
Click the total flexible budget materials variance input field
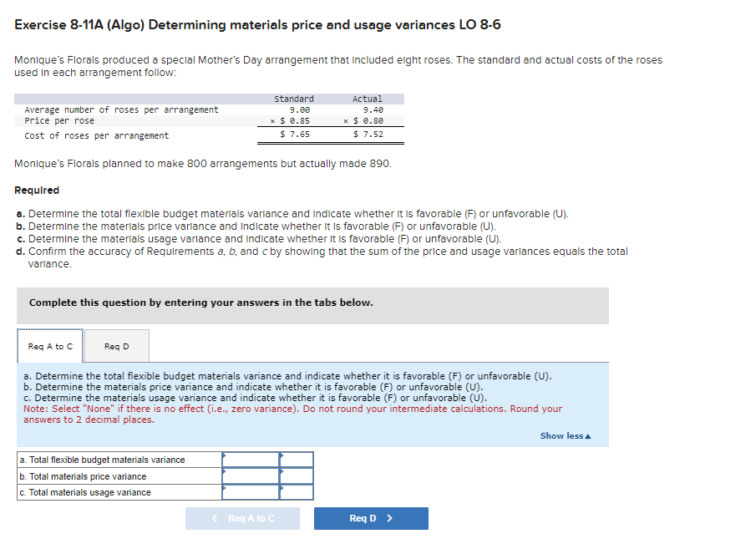click(x=249, y=460)
